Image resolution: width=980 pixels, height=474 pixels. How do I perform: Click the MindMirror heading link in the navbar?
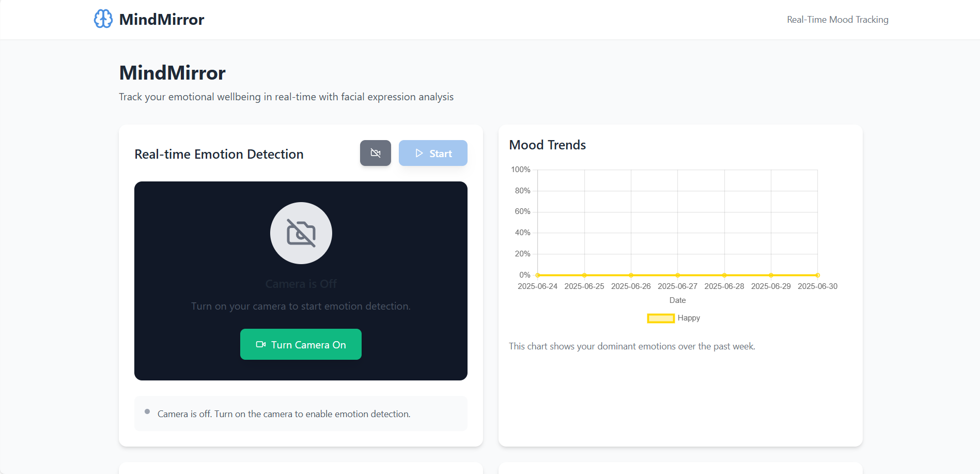click(161, 19)
